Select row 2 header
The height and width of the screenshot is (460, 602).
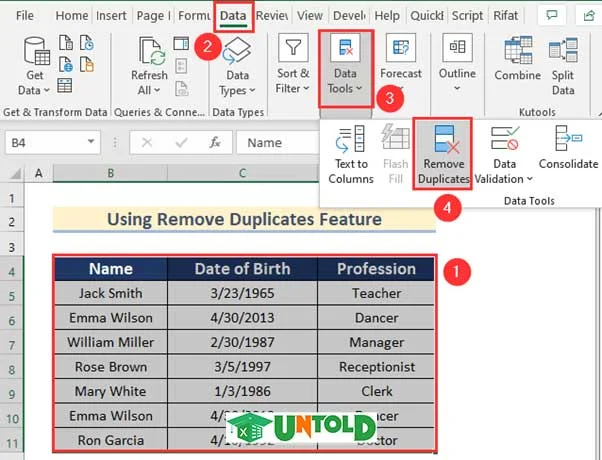tap(12, 222)
